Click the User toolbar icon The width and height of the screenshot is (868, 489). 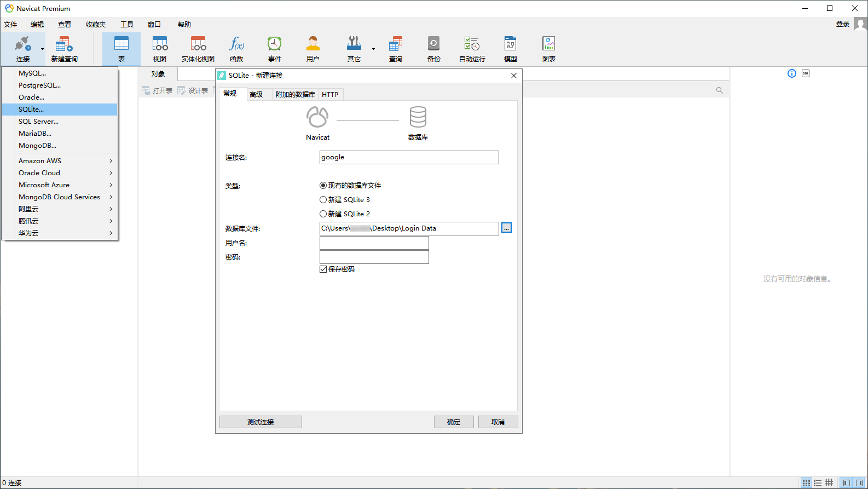[x=313, y=49]
